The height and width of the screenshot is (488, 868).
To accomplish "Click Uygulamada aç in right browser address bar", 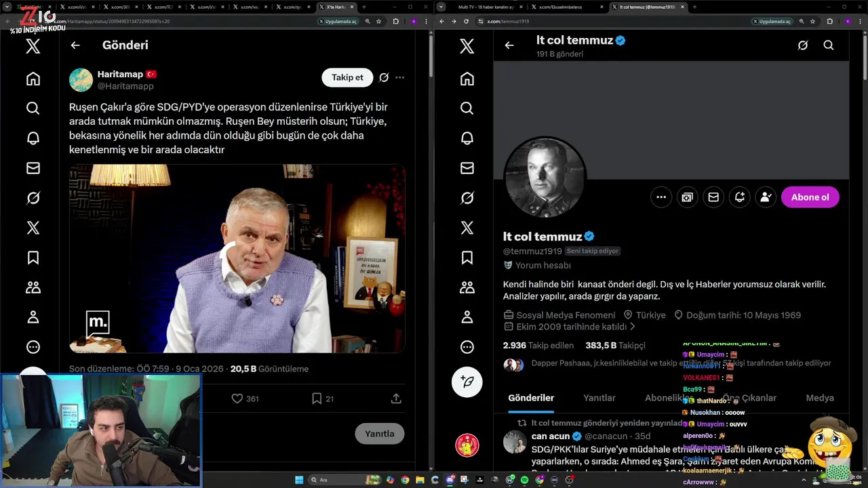I will 772,21.
